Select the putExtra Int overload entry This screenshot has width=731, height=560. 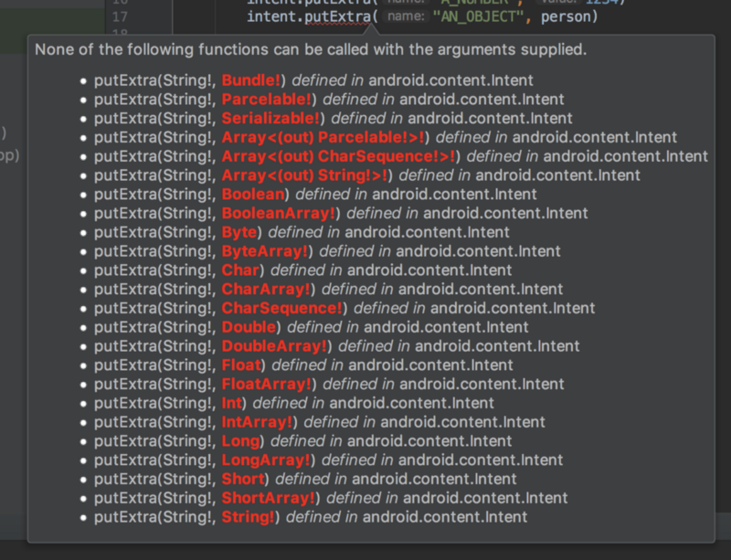point(293,404)
